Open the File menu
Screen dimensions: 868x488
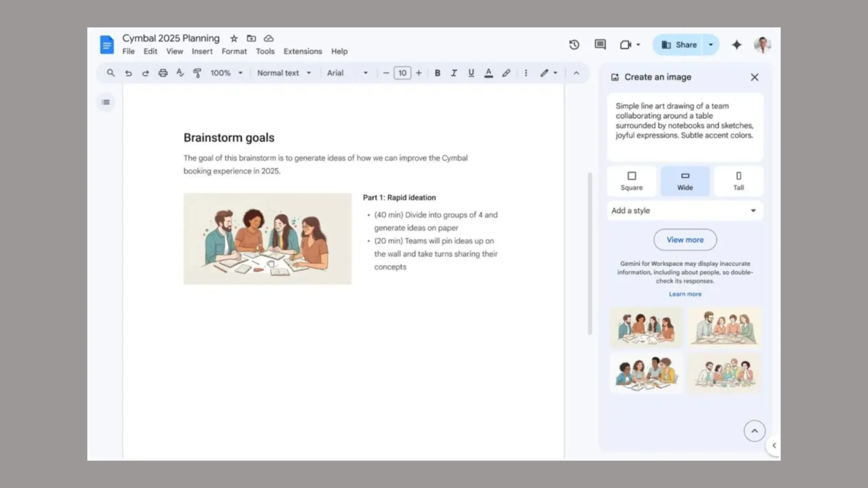point(129,51)
